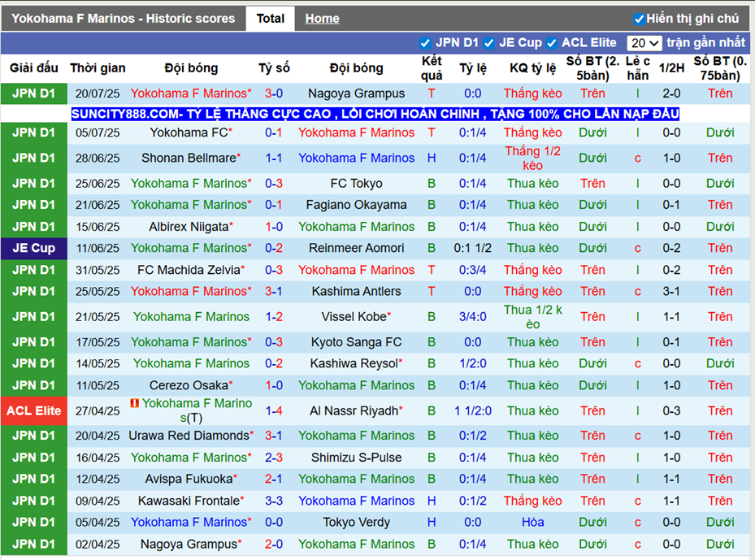This screenshot has height=560, width=755.
Task: Open Cerezo Osaka team link
Action: pyautogui.click(x=189, y=385)
